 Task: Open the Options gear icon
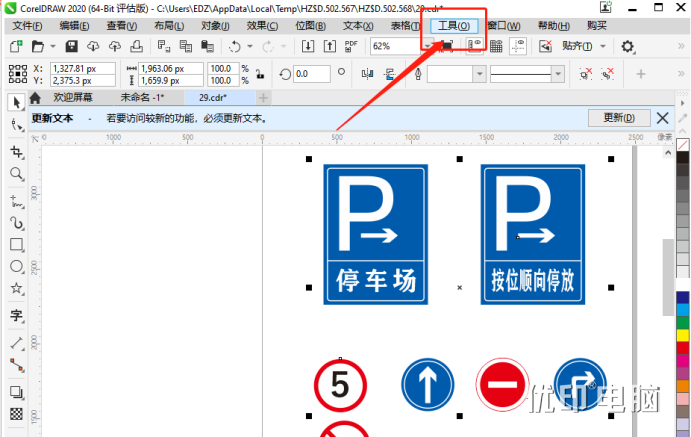pos(628,46)
